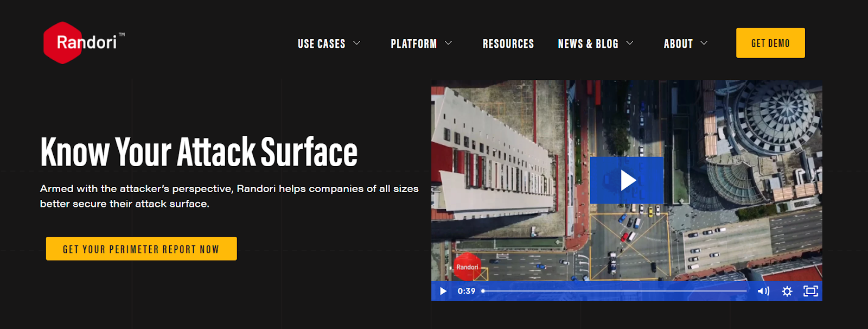Mute the video using the speaker icon

(763, 291)
